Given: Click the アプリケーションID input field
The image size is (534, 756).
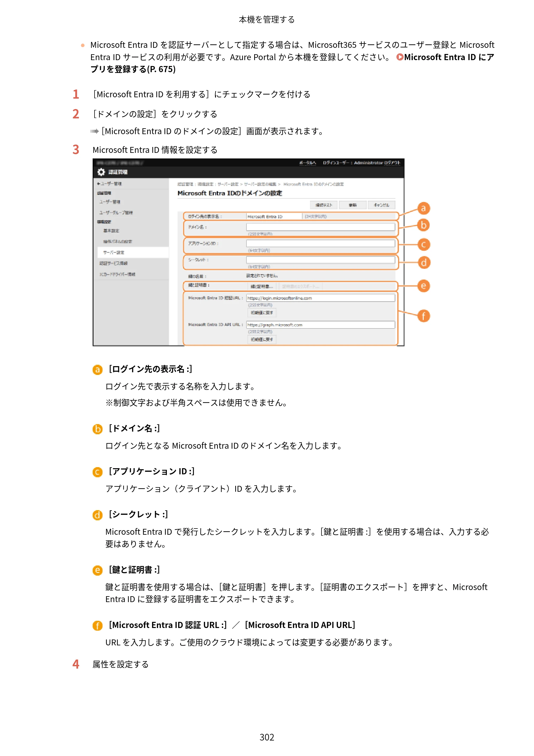Looking at the screenshot, I should click(320, 243).
